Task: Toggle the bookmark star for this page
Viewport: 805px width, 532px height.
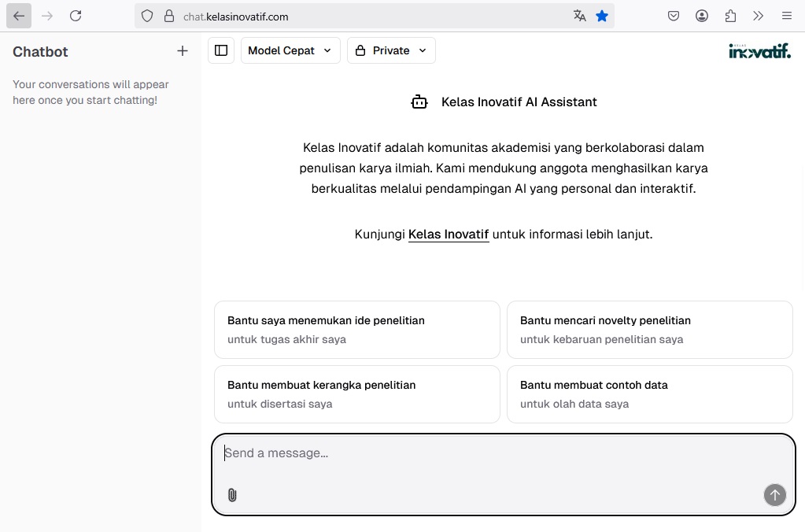Action: 602,16
